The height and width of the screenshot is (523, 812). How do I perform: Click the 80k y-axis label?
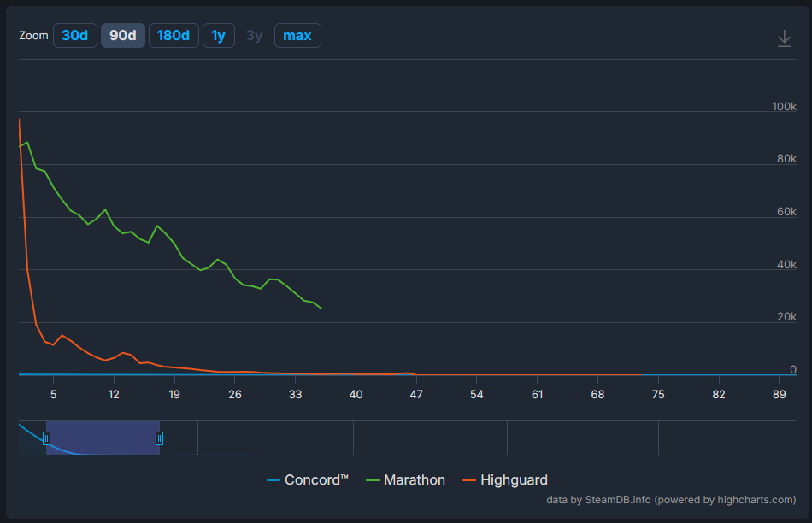tap(786, 159)
